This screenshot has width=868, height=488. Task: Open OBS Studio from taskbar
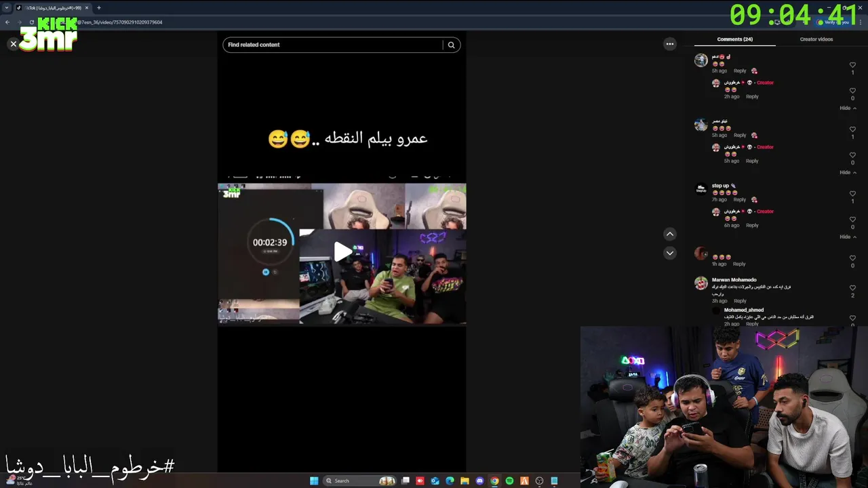coord(539,481)
